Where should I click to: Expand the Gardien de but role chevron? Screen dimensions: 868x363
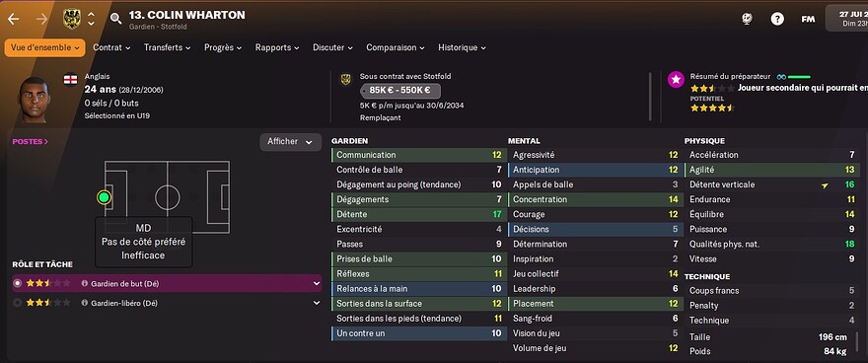pos(317,283)
